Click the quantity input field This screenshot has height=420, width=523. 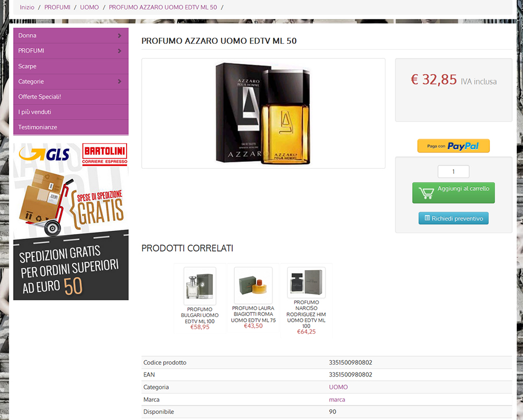pyautogui.click(x=453, y=171)
